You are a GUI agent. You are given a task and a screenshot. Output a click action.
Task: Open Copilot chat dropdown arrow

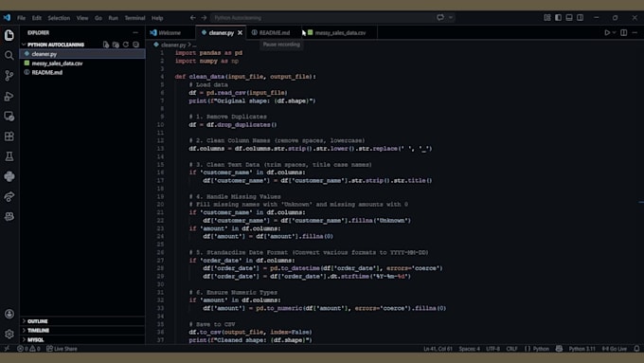tap(451, 18)
